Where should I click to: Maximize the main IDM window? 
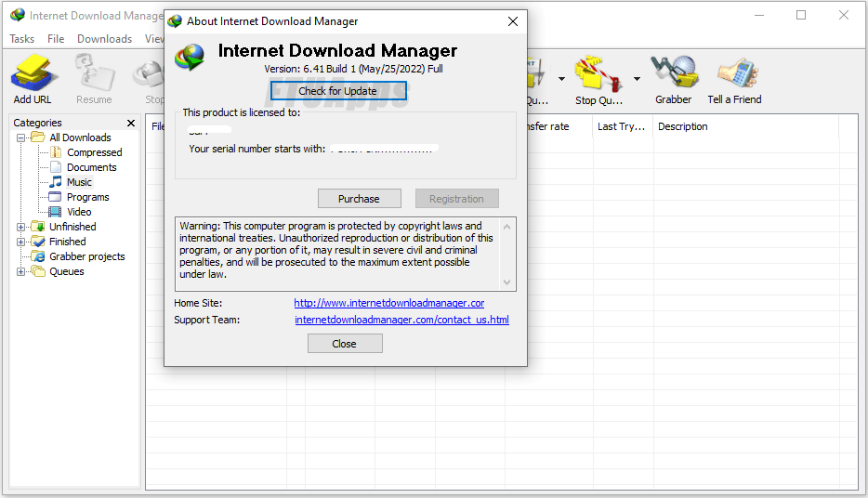coord(801,16)
